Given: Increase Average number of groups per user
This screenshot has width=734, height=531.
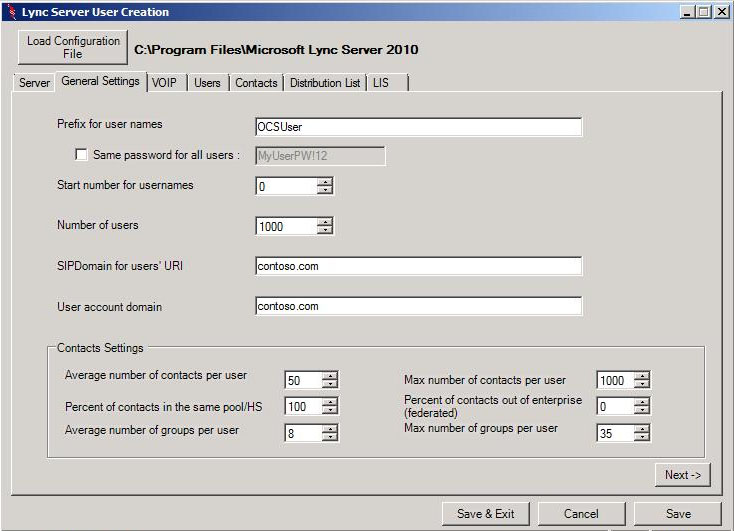Looking at the screenshot, I should point(330,429).
